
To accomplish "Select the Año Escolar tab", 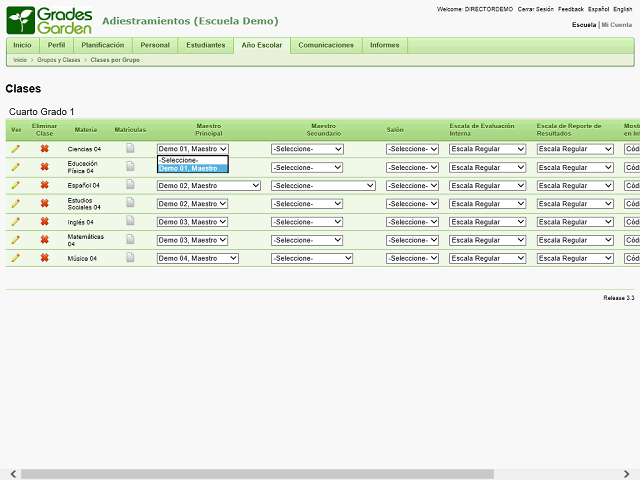I will click(262, 45).
